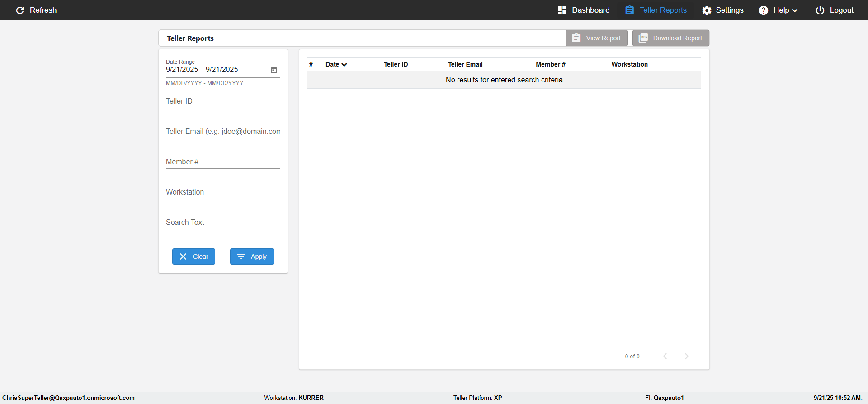This screenshot has width=868, height=404.
Task: Click the 'No results for entered search criteria' message
Action: [504, 80]
